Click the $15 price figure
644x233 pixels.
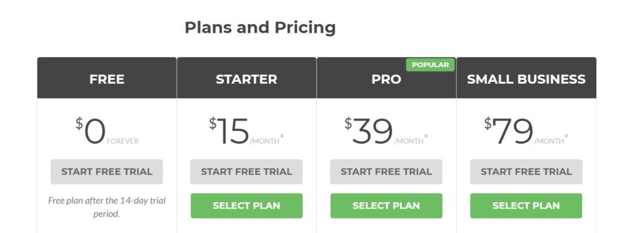229,131
